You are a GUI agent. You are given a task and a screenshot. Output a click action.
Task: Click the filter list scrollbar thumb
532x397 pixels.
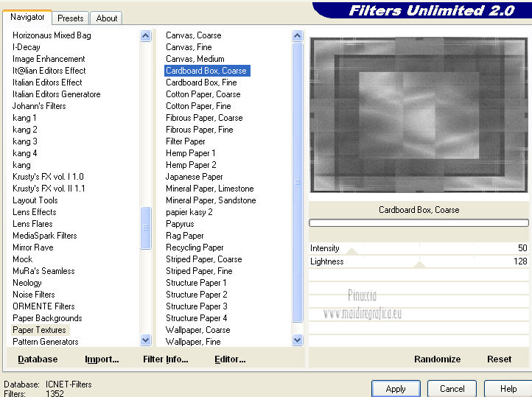(x=297, y=182)
